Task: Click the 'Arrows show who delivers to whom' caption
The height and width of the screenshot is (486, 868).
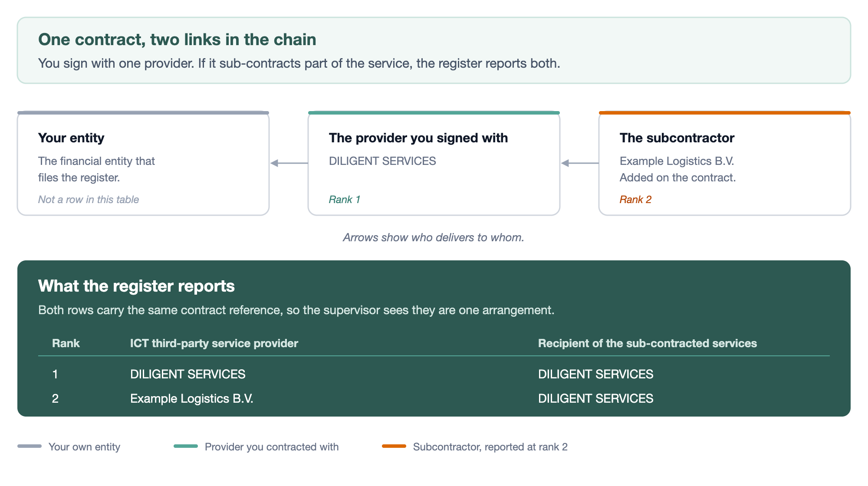Action: (434, 237)
